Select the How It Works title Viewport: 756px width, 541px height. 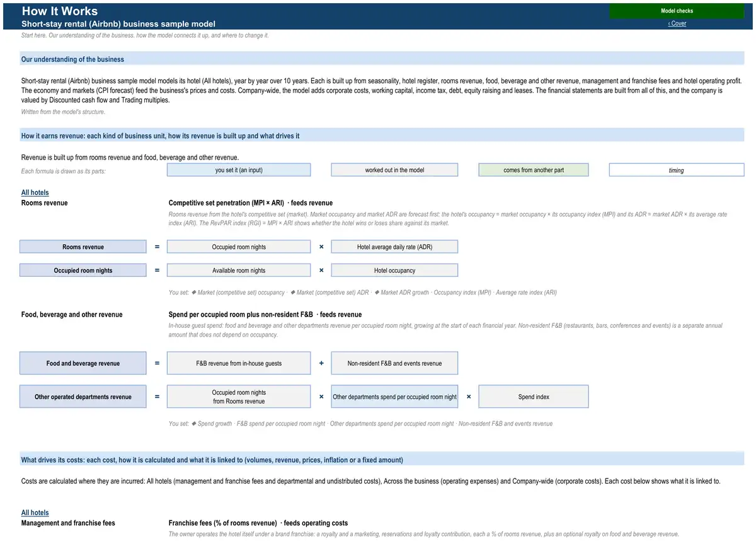[60, 11]
